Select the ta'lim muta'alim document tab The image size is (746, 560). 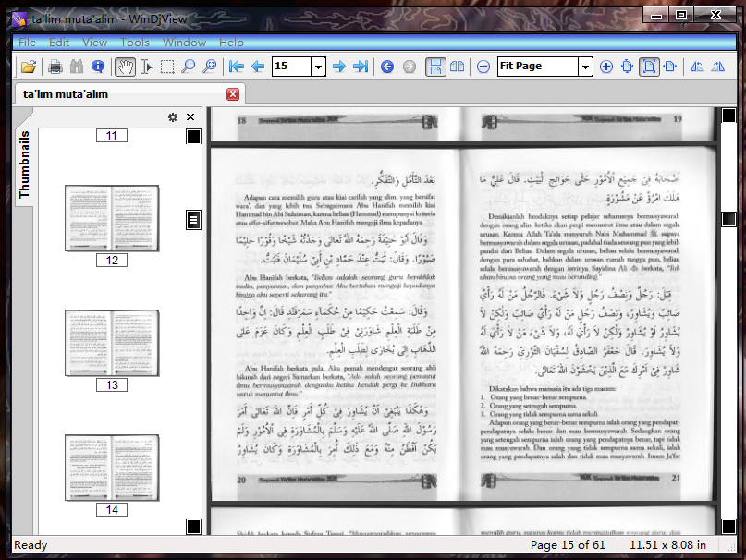tap(129, 94)
